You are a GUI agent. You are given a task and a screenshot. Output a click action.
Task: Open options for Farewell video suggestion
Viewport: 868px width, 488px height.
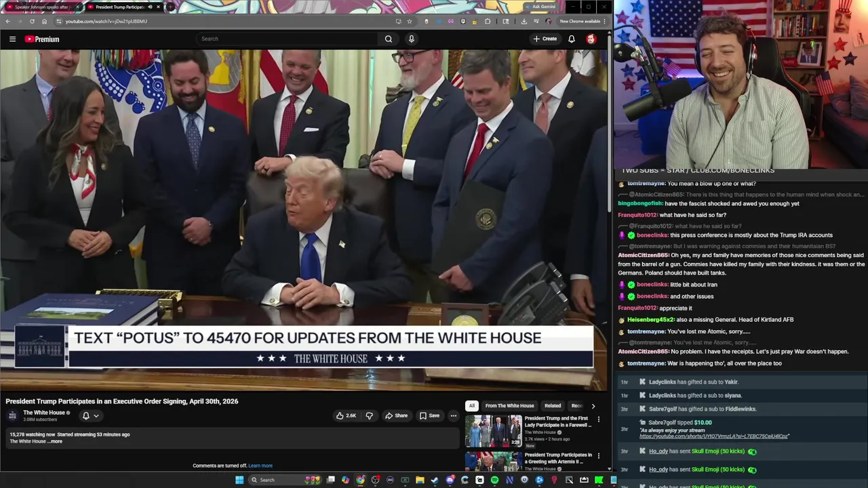click(x=598, y=420)
